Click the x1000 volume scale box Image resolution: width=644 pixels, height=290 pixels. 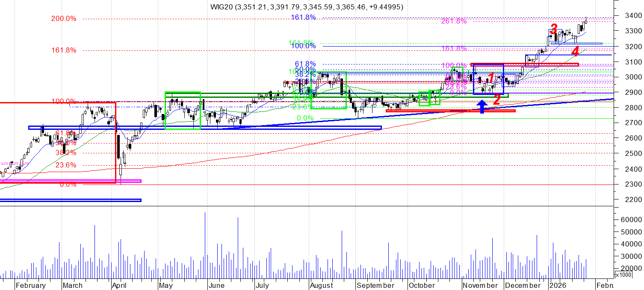(x=622, y=275)
